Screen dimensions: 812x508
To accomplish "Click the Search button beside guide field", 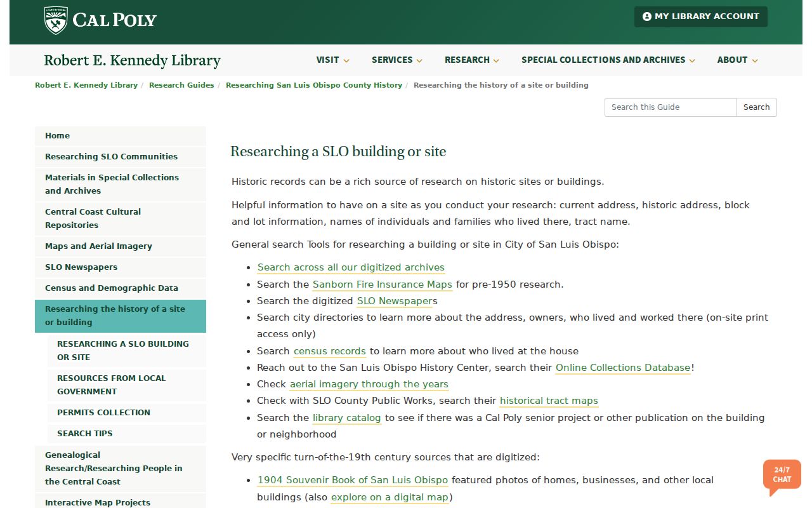I will (x=757, y=107).
